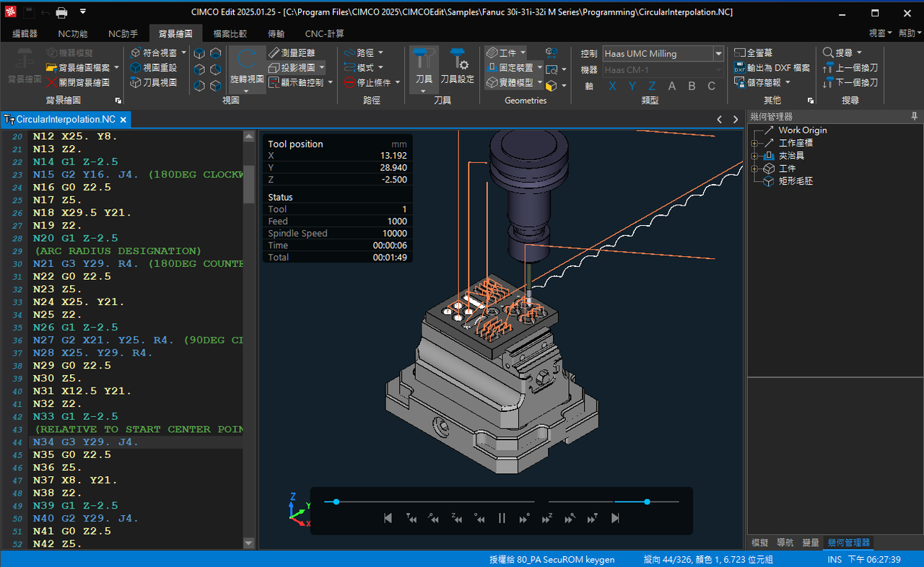Screen dimensions: 924x567
Task: Click the 輸出為 DXF 檔案 export icon
Action: point(740,67)
